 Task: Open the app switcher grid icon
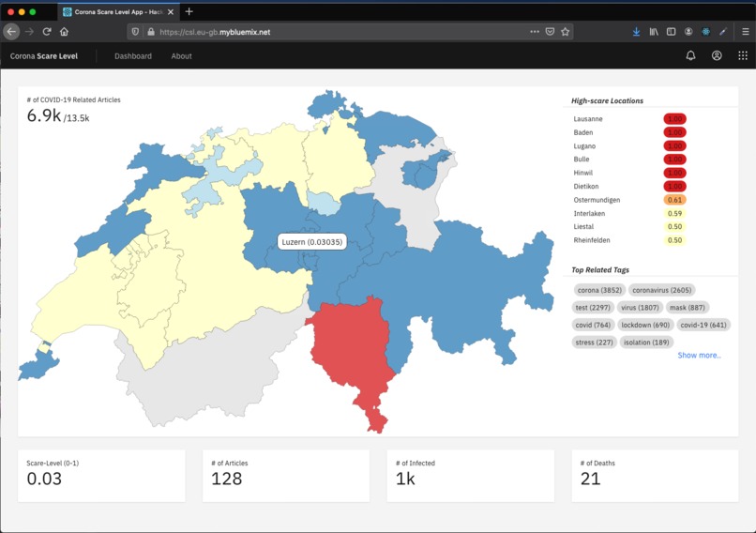pyautogui.click(x=743, y=56)
